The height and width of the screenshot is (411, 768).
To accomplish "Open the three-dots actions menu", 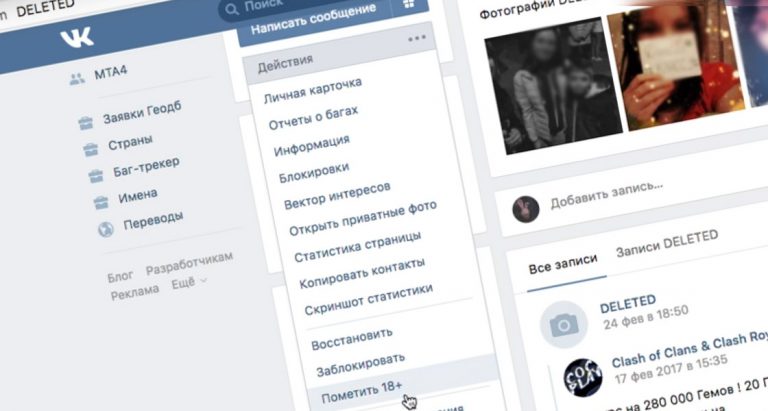I will tap(417, 38).
